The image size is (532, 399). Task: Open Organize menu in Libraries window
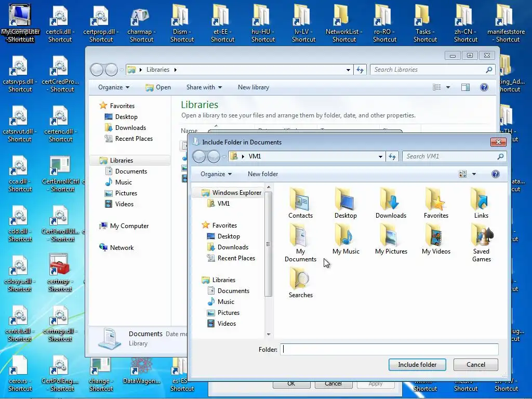point(114,87)
